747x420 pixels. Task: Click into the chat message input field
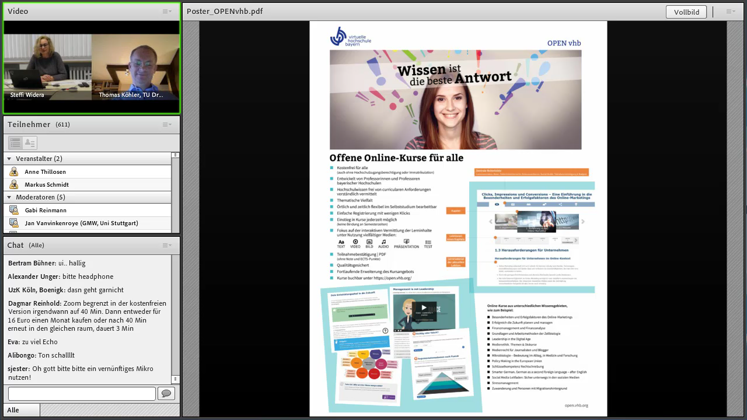tap(81, 394)
